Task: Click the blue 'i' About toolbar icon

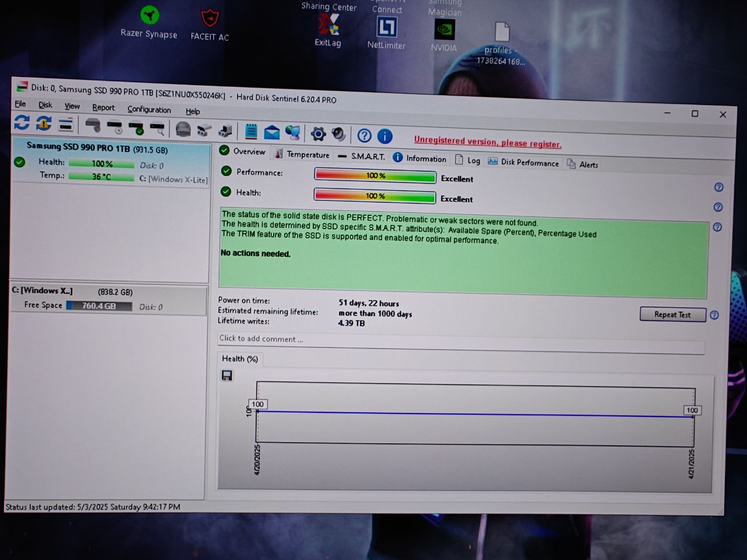Action: coord(385,136)
